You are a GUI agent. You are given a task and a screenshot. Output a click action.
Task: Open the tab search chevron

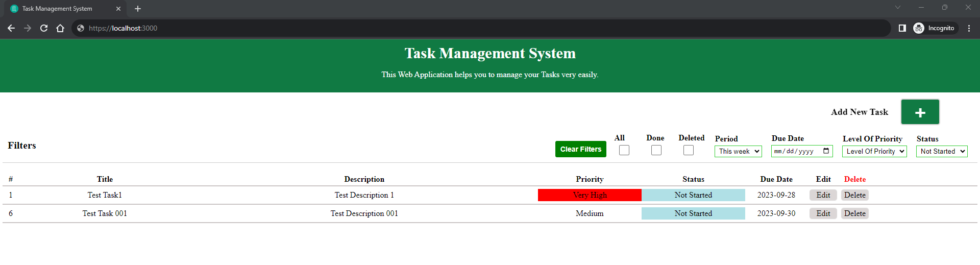[898, 7]
